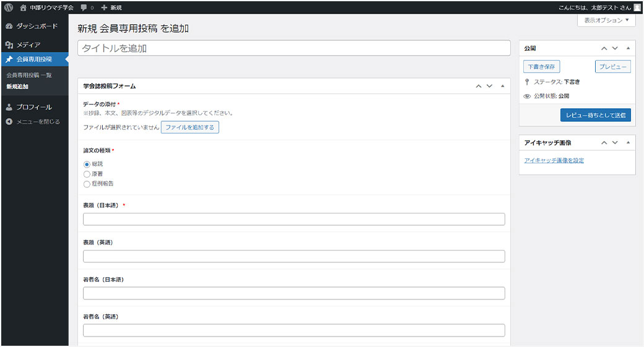Collapse the 学会誌投稿フォーム panel
This screenshot has height=347, width=644.
click(x=502, y=87)
